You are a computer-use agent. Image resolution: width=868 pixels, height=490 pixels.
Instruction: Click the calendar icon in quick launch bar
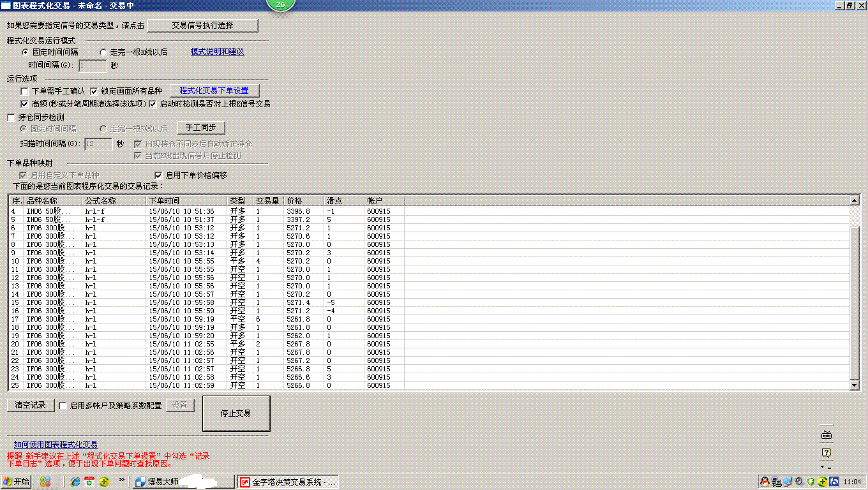pyautogui.click(x=89, y=481)
